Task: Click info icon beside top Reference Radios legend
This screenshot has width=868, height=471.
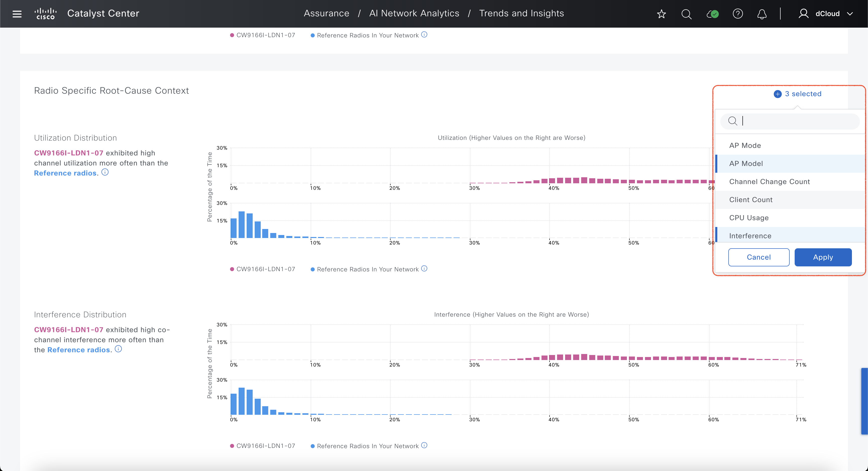Action: (424, 34)
